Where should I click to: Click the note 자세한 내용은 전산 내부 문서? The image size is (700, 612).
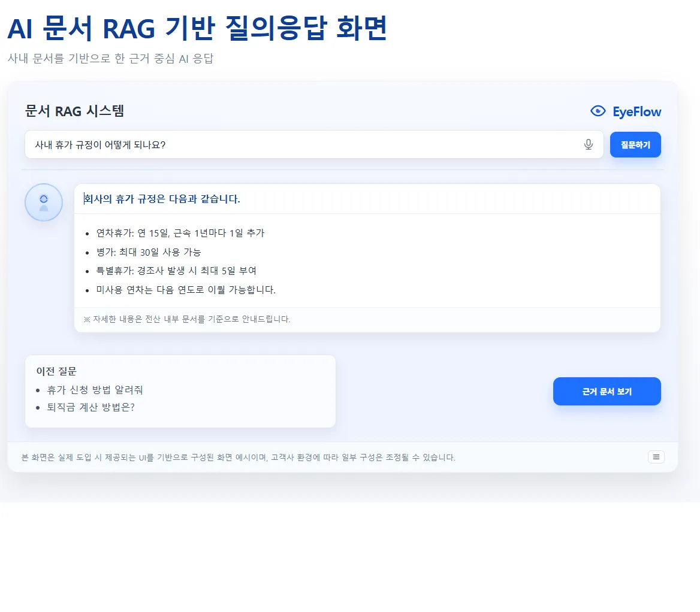(187, 319)
